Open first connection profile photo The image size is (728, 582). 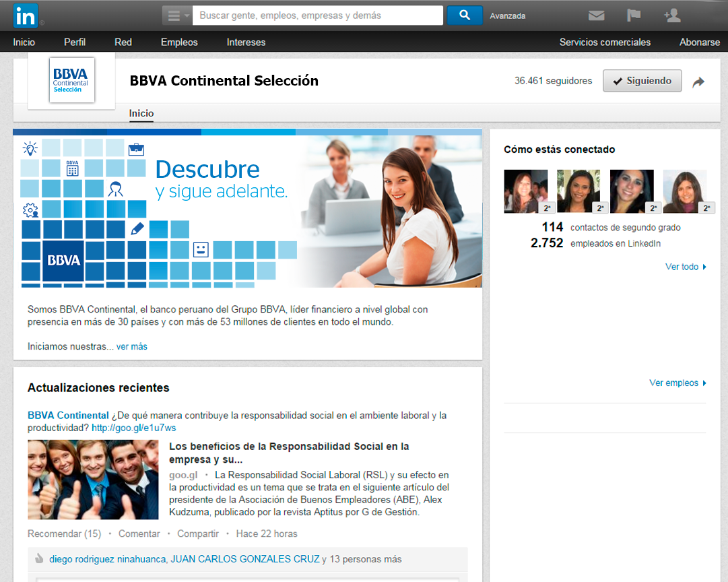pos(526,191)
